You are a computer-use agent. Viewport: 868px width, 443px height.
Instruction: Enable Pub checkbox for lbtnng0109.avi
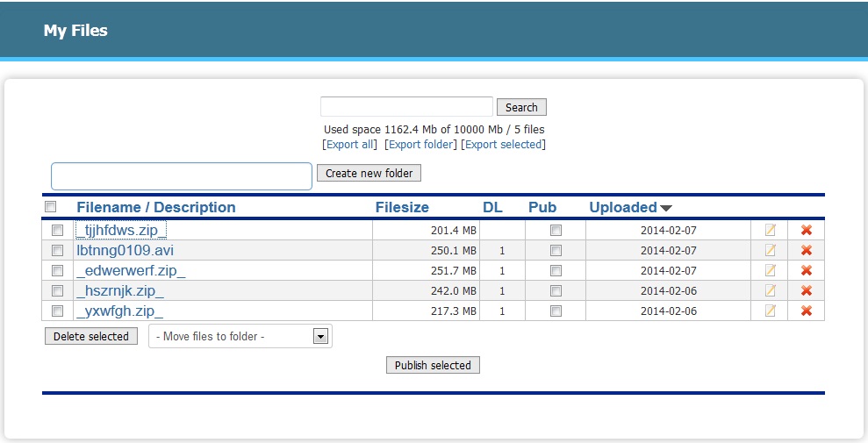(556, 250)
